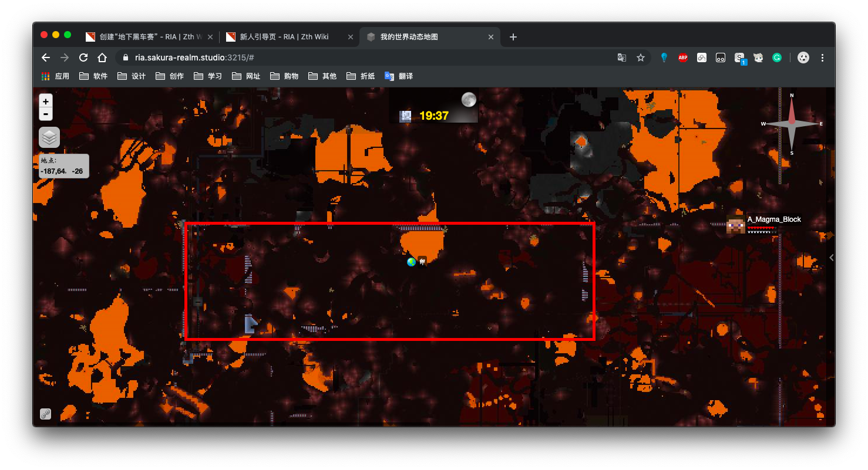868x470 pixels.
Task: Switch to 新人引导页 - RIA tab
Action: coord(284,37)
